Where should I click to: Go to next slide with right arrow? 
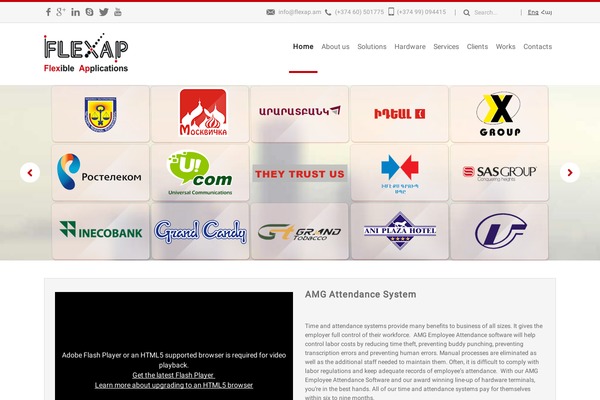point(570,173)
